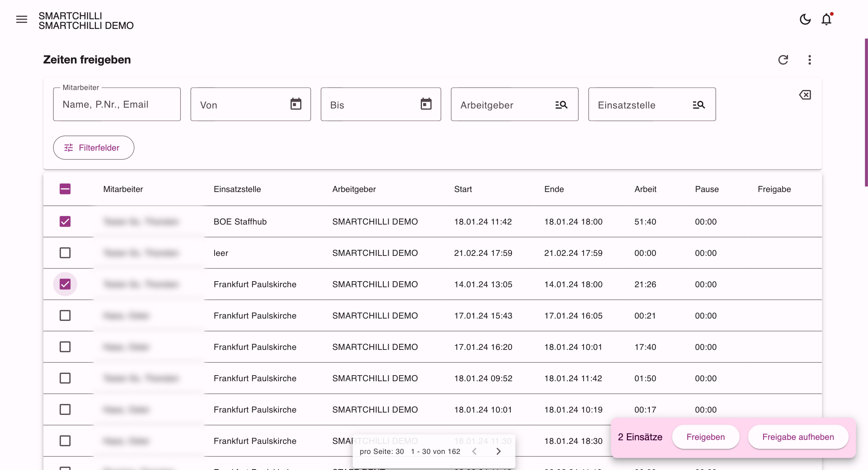The image size is (868, 470).
Task: Open Arbeitgeber search lookup
Action: coord(561,105)
